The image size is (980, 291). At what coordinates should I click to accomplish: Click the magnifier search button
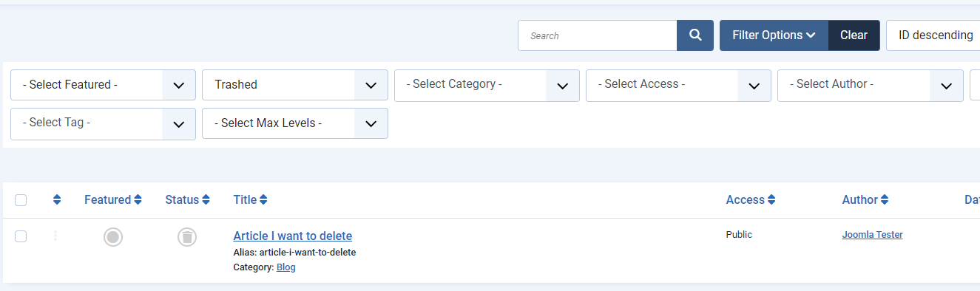coord(695,35)
